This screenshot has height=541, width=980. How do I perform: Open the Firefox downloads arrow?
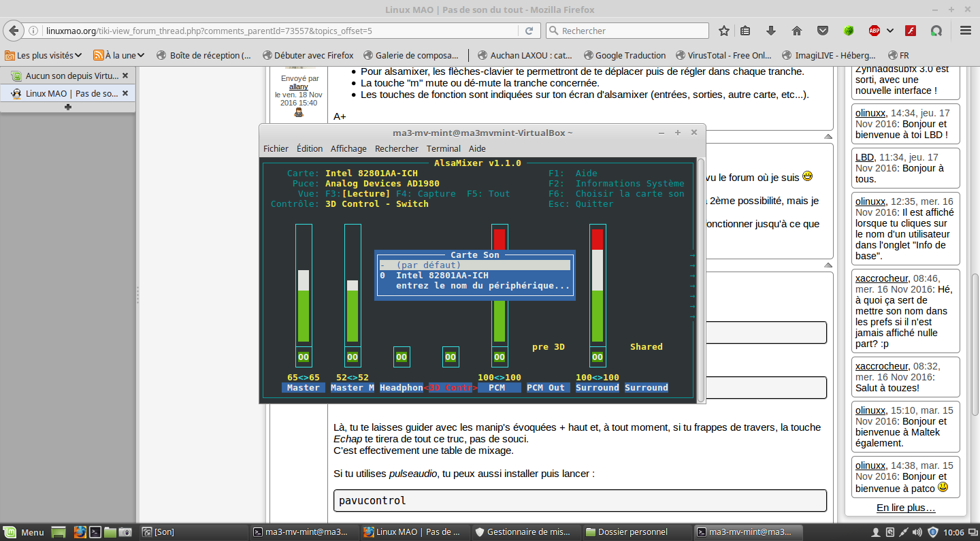pyautogui.click(x=771, y=31)
